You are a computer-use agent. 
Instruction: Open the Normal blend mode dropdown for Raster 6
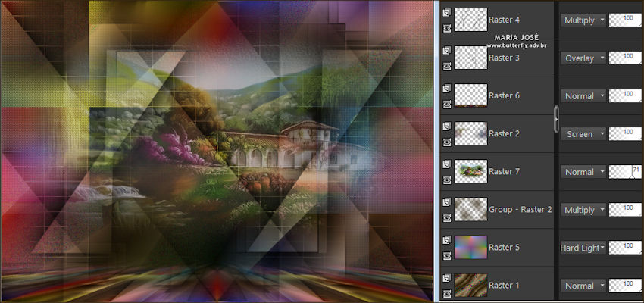click(583, 96)
